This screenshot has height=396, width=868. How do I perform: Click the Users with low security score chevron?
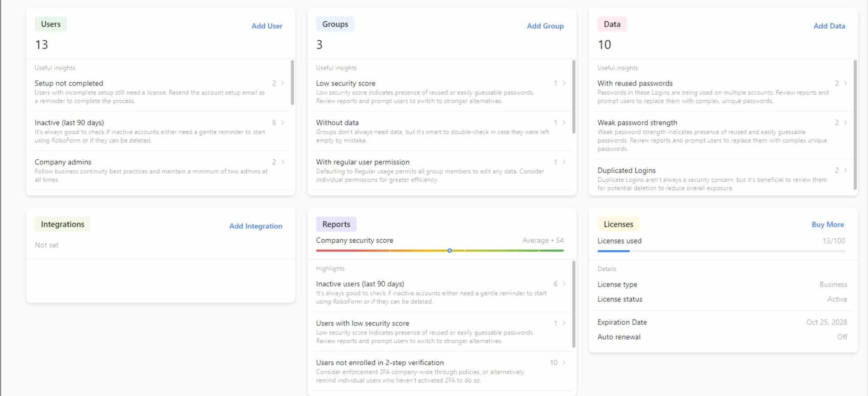[x=564, y=323]
